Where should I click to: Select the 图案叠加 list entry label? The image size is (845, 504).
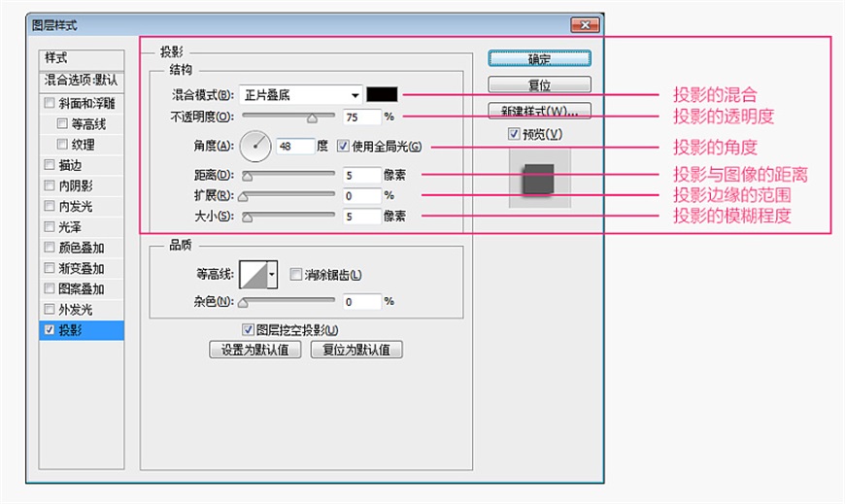(x=82, y=289)
